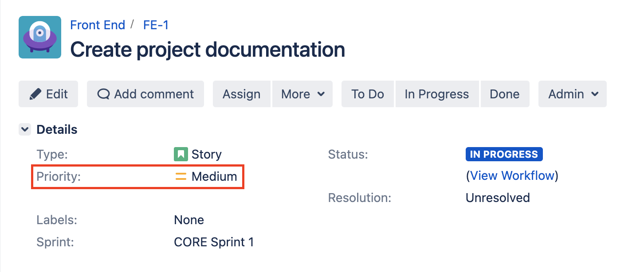Image resolution: width=644 pixels, height=272 pixels.
Task: Set the workflow status to In Progress
Action: [x=437, y=94]
